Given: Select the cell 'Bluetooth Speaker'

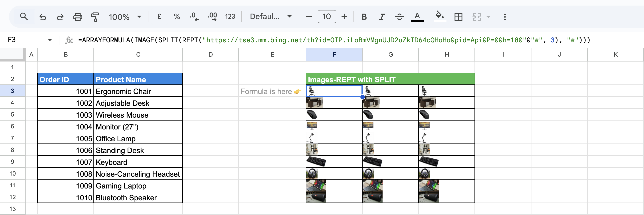Looking at the screenshot, I should point(138,197).
